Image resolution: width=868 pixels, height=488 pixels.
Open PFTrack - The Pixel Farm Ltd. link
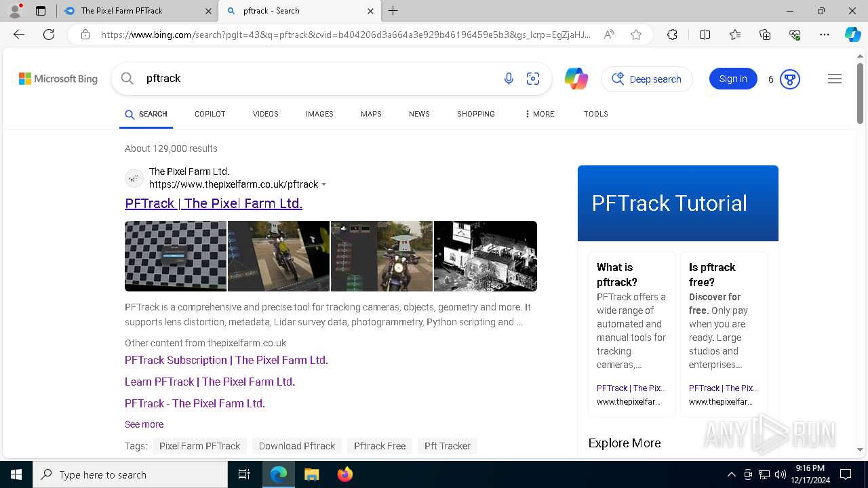click(195, 403)
